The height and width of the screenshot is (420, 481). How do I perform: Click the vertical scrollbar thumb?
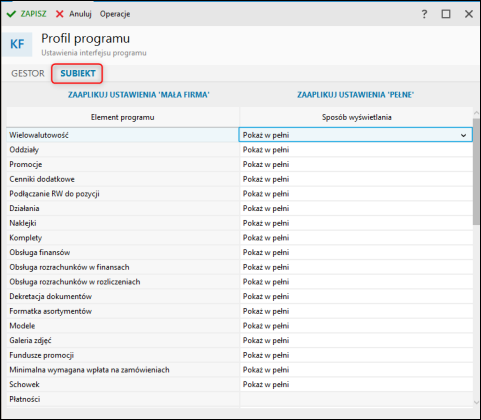coord(476,172)
